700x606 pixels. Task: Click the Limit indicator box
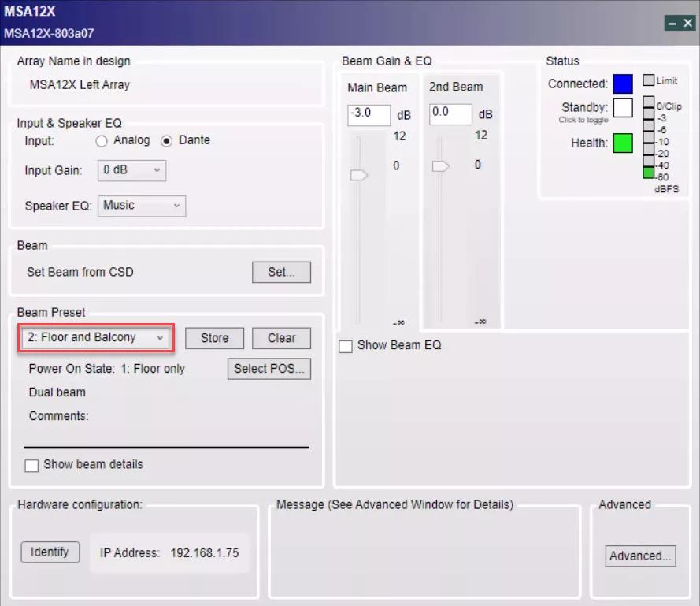pyautogui.click(x=648, y=80)
